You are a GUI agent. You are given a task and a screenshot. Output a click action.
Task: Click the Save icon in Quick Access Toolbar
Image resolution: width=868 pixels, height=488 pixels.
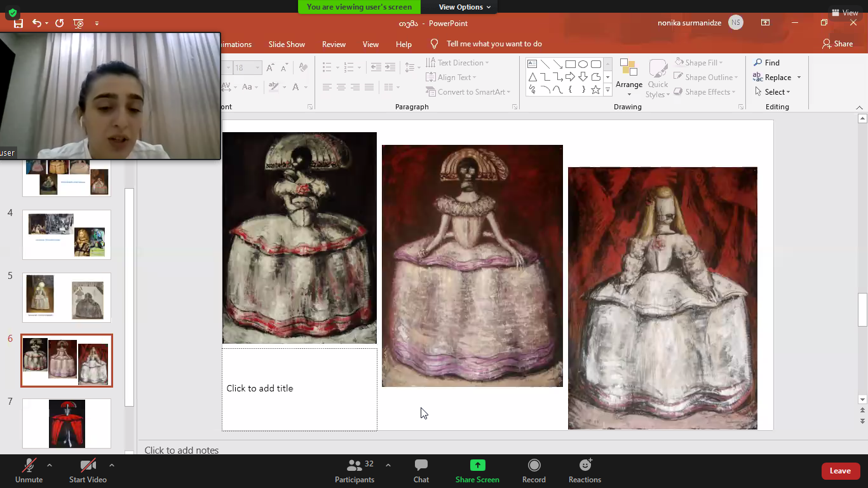(x=18, y=24)
